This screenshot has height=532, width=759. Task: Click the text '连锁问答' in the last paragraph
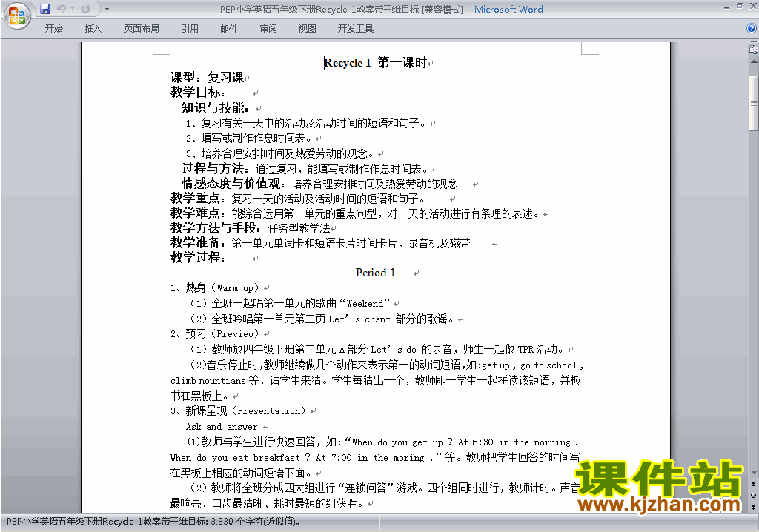(x=365, y=488)
